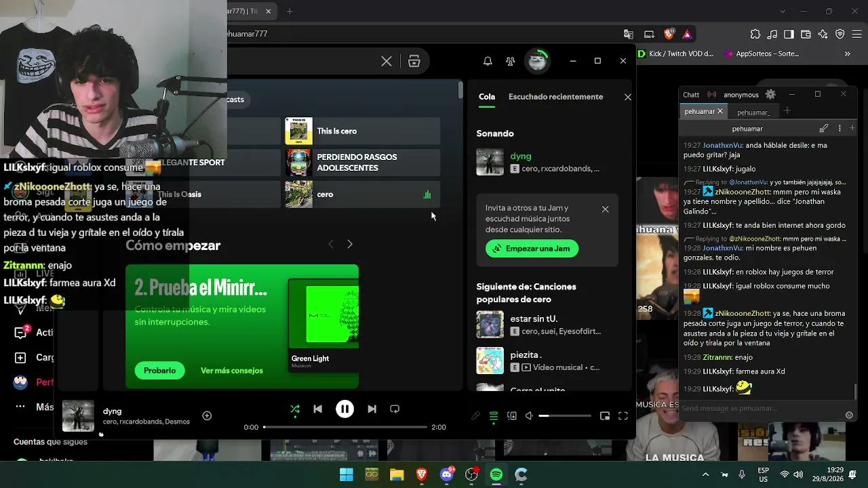
Task: Open browser translate page icon
Action: point(629,35)
